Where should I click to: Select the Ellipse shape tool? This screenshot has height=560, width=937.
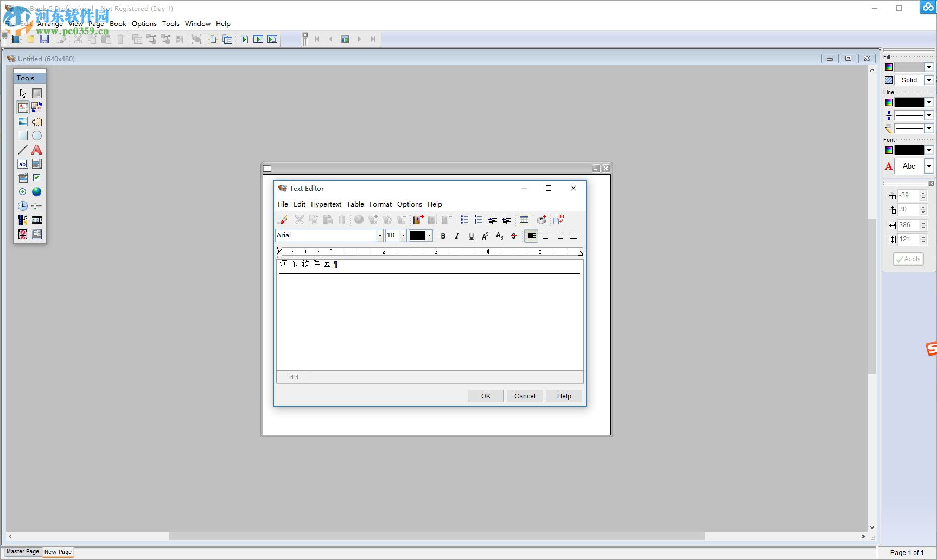pos(37,136)
